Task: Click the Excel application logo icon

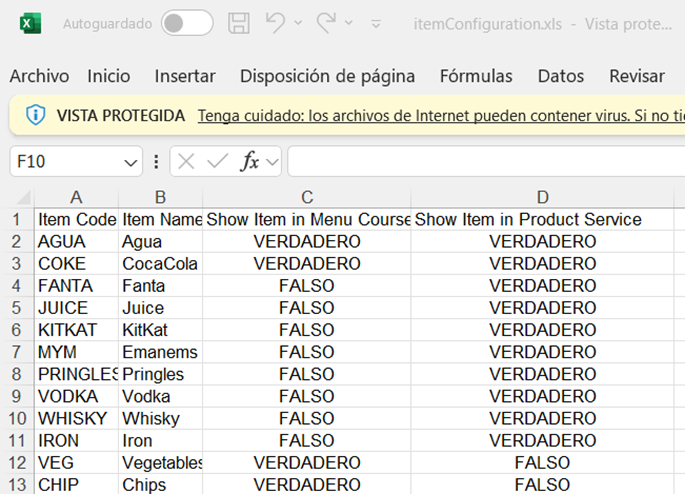Action: click(32, 23)
